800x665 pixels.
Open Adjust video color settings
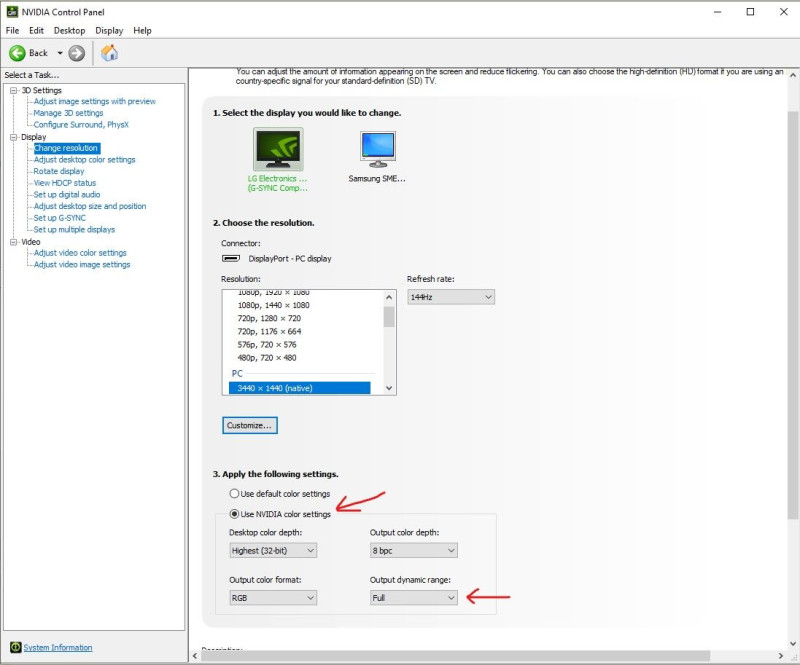[x=80, y=253]
